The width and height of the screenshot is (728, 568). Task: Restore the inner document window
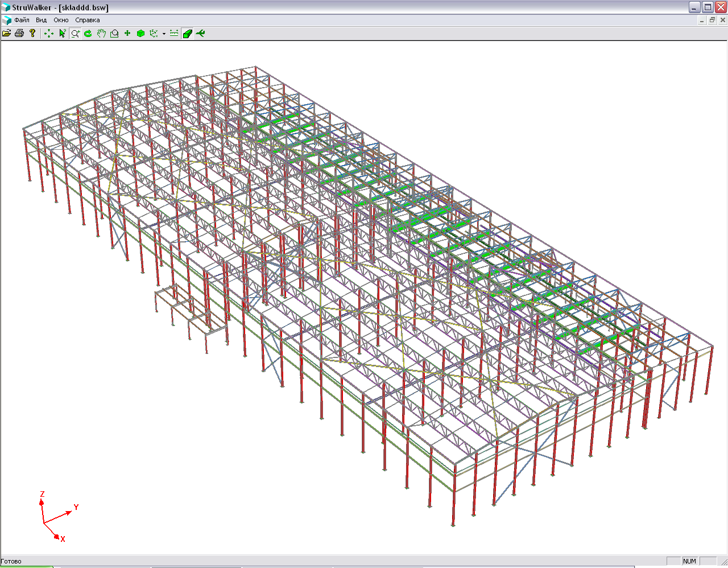[712, 20]
